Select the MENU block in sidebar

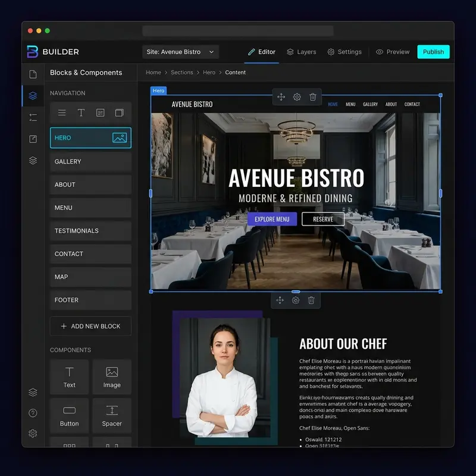(x=90, y=208)
